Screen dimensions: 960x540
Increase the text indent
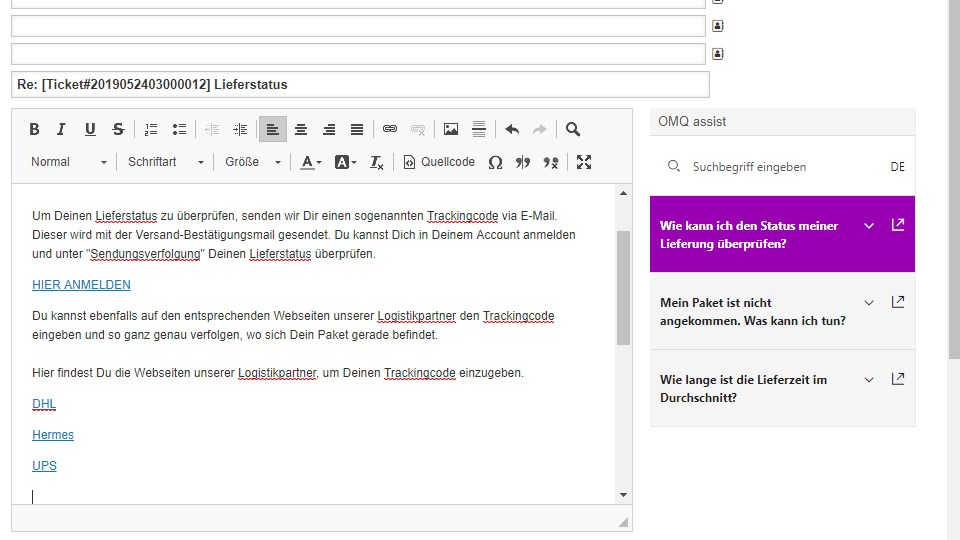[x=240, y=129]
